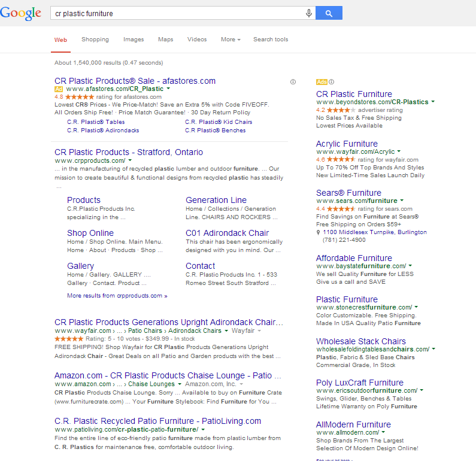
Task: Open CR Plastic Products Stratford, Ontario result
Action: tap(129, 152)
